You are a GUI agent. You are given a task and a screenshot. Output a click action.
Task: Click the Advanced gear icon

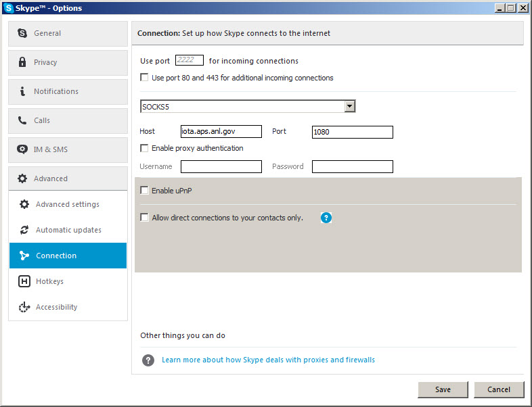[22, 178]
